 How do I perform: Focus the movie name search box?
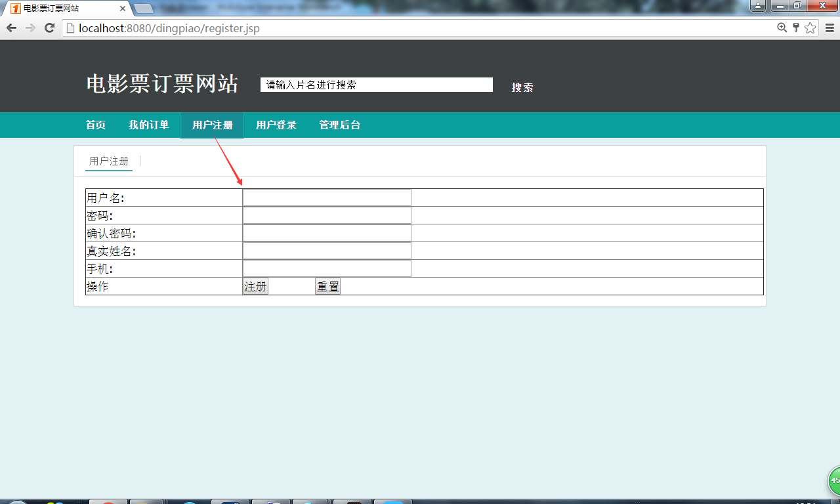377,85
